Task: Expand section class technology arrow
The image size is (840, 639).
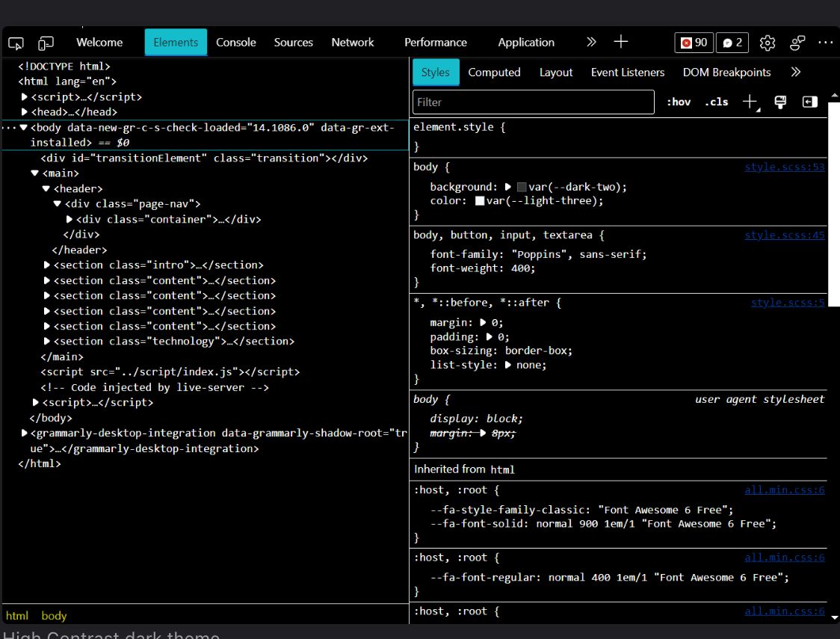Action: point(46,342)
